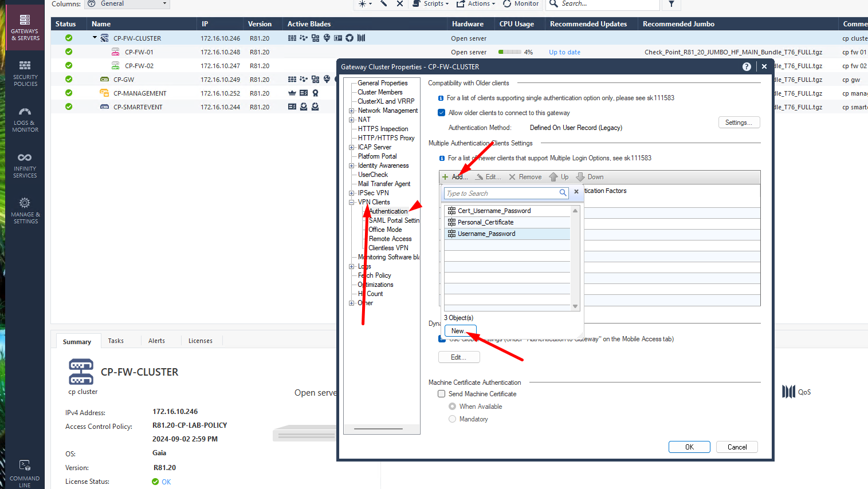Open the Gateways & Servers sidebar panel
Screen dimensions: 868x489
tap(25, 27)
